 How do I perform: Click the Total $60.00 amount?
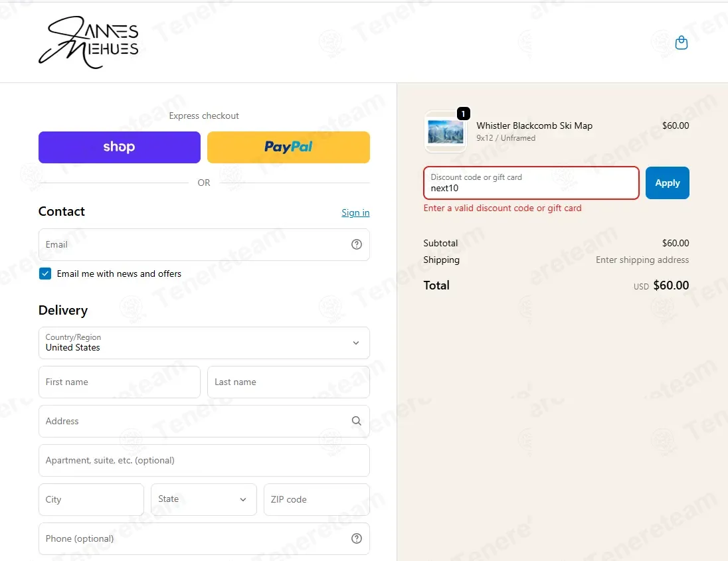click(671, 285)
